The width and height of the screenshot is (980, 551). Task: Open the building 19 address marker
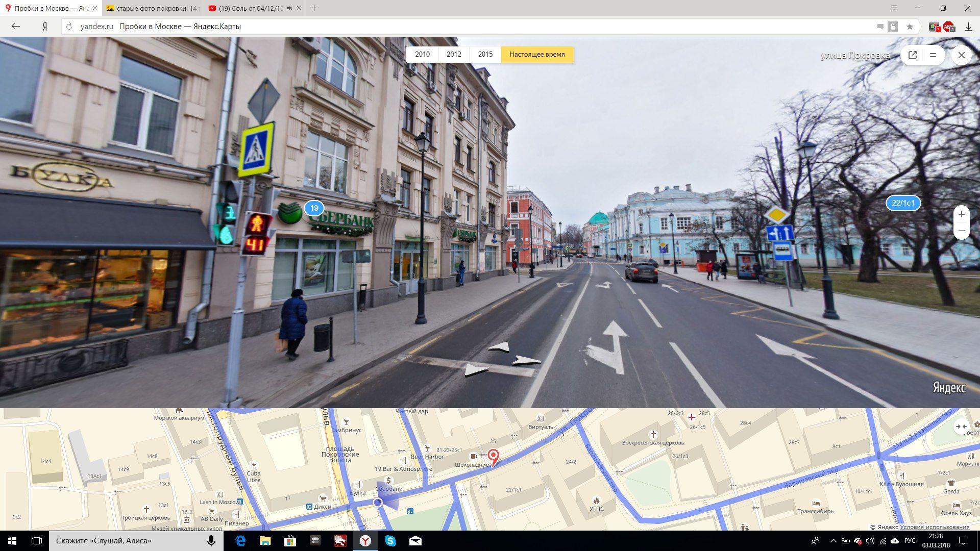point(314,208)
